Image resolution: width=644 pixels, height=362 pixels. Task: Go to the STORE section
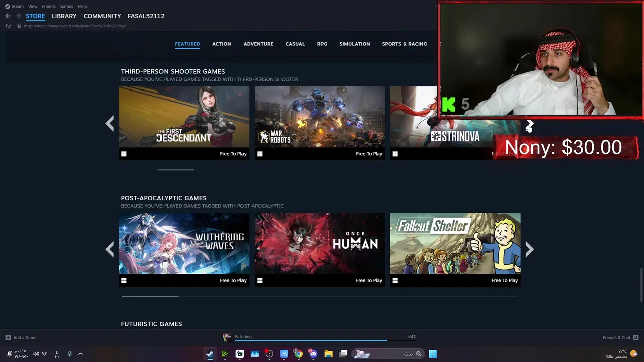pyautogui.click(x=35, y=16)
